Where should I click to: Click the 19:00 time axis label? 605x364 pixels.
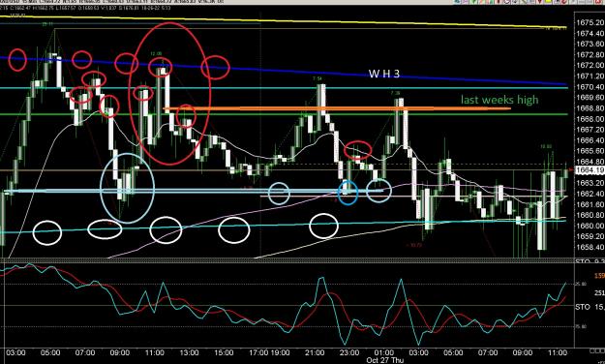(x=280, y=352)
